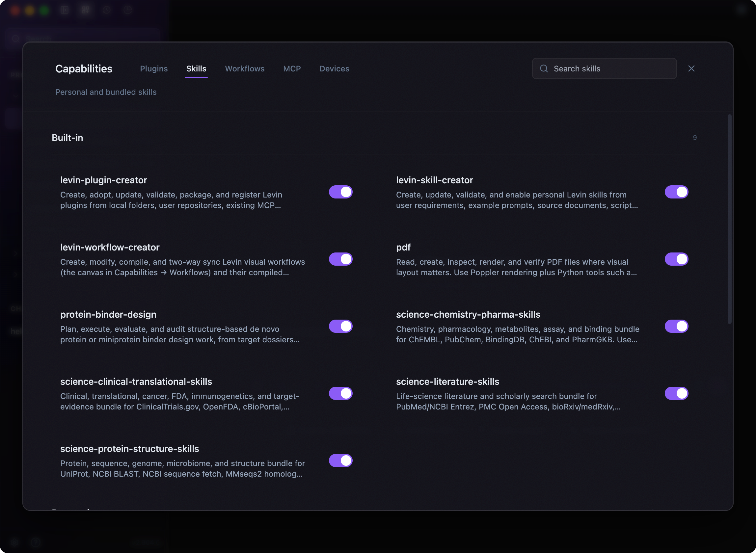
Task: Click the pie chart icon behind the dialog
Action: (x=127, y=10)
